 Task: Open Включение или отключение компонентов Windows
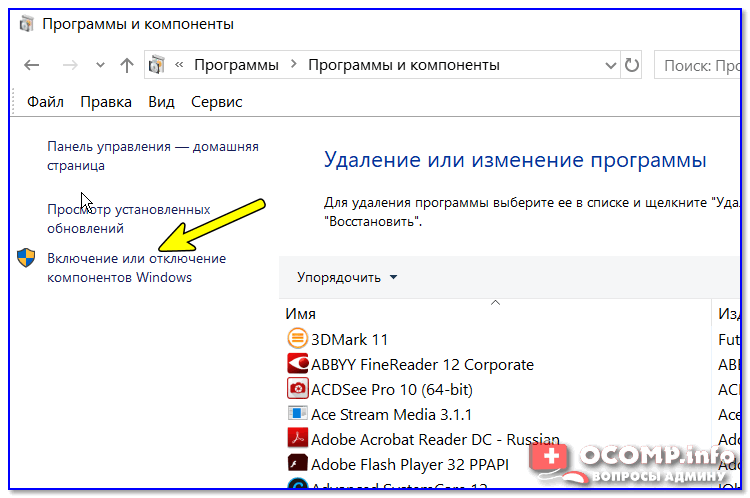coord(136,268)
